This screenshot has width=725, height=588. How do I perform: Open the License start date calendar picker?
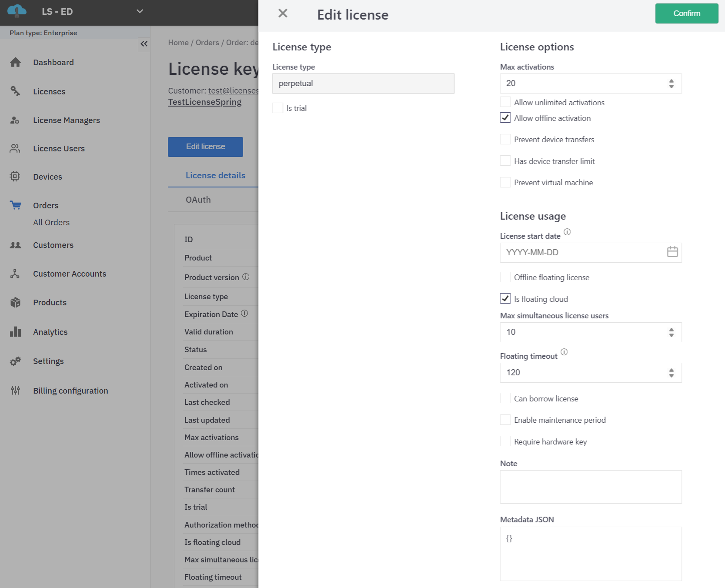672,252
